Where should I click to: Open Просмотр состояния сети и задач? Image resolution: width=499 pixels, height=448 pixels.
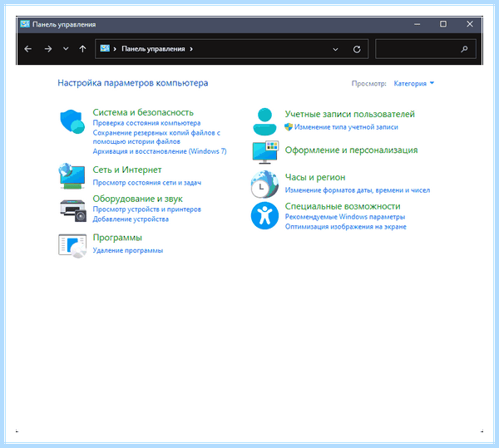tap(146, 183)
